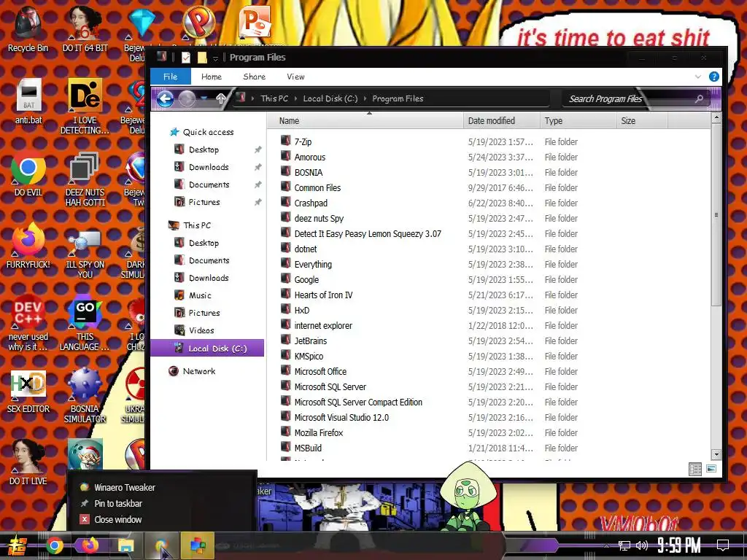747x560 pixels.
Task: Expand the ribbon with chevron arrow
Action: (698, 77)
